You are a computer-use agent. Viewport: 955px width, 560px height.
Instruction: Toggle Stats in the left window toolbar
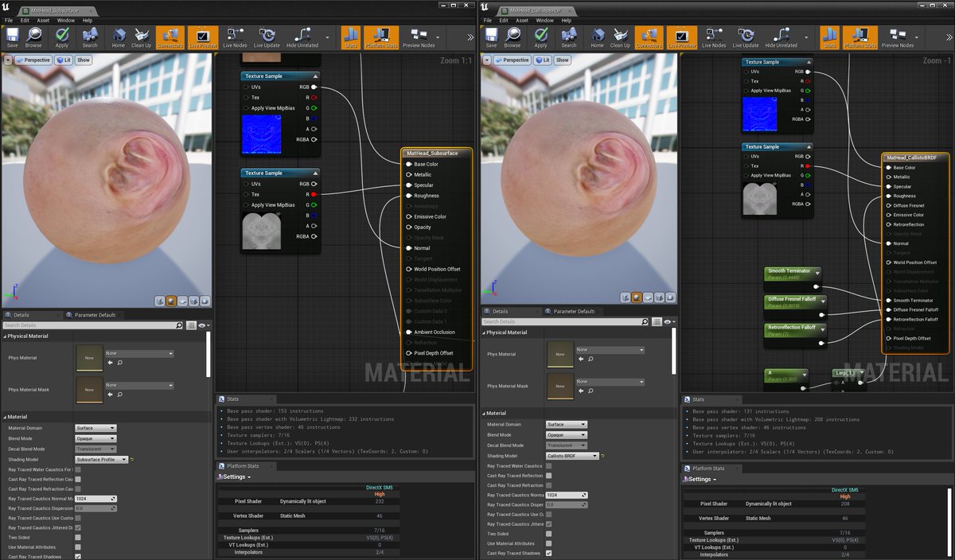(351, 37)
